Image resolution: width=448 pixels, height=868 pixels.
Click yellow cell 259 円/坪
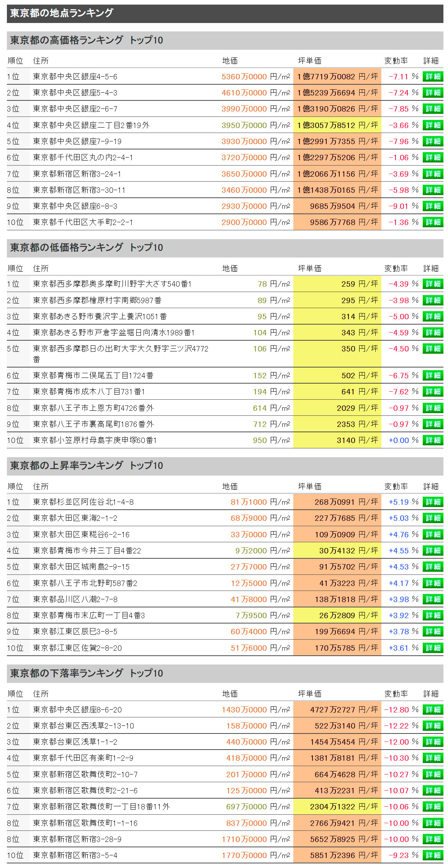point(337,284)
